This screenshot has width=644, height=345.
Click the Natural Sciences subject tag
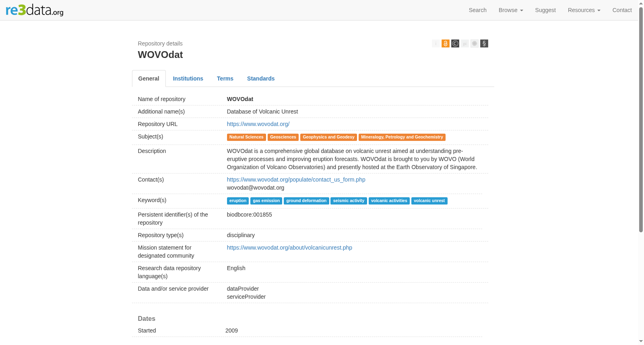246,137
